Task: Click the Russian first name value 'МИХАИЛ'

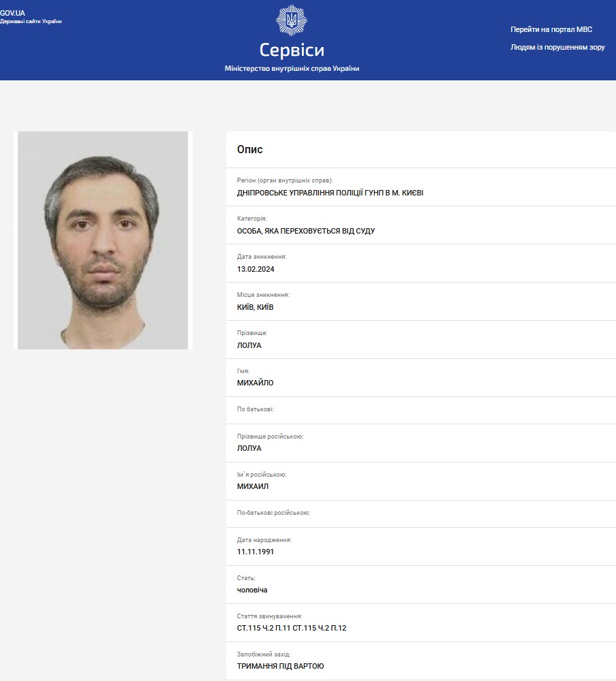Action: 253,486
